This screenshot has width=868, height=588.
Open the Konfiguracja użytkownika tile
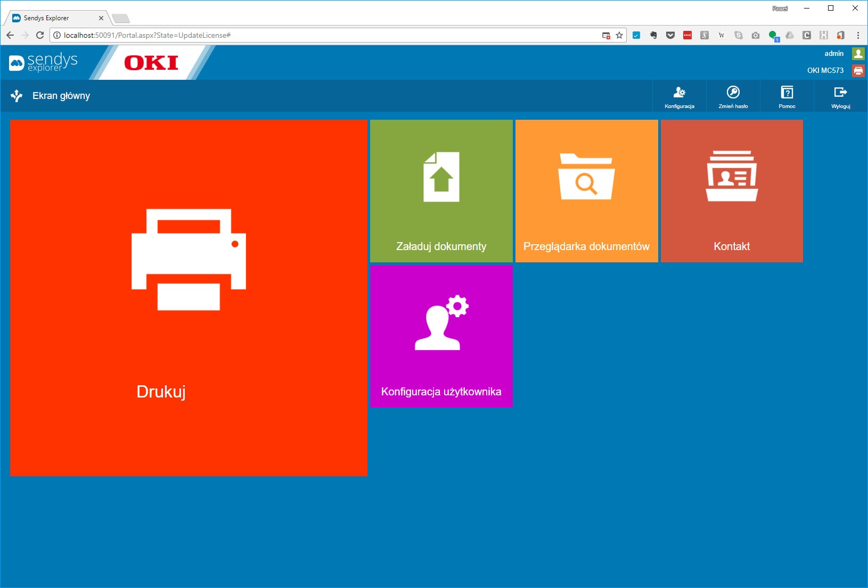(441, 336)
